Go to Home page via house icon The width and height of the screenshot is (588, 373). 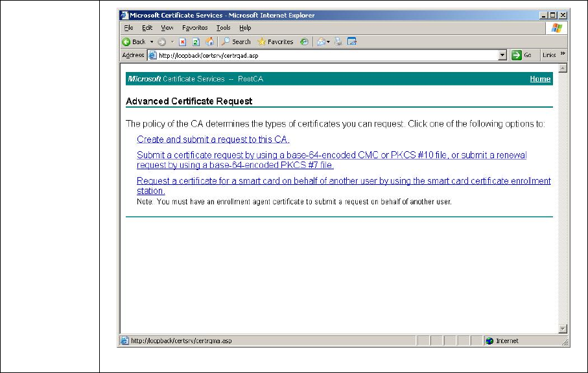pyautogui.click(x=209, y=42)
